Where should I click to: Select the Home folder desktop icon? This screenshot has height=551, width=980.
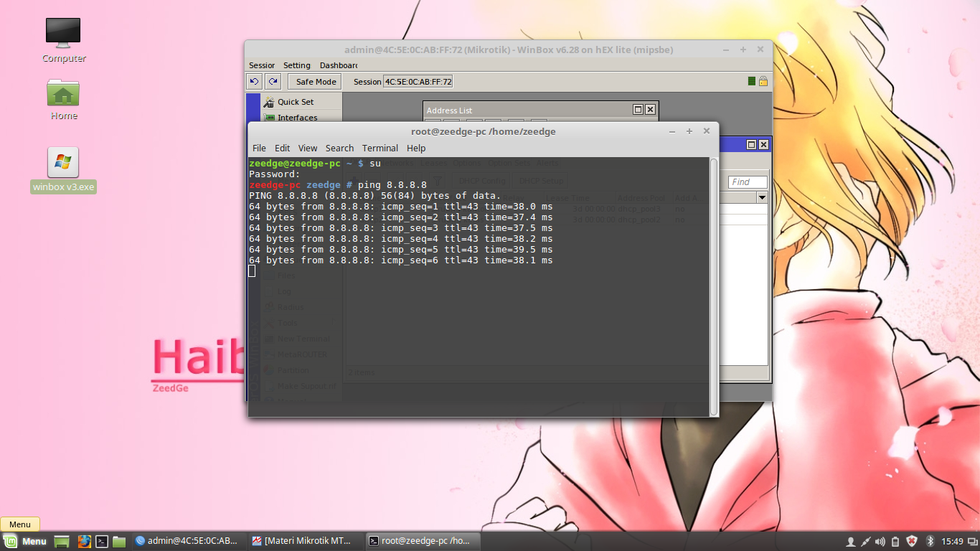[x=63, y=100]
